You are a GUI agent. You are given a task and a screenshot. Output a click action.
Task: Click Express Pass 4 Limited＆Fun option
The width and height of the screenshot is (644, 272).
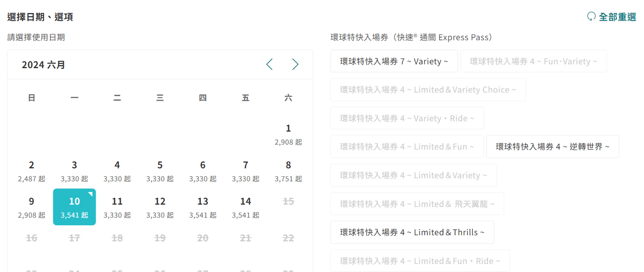(407, 147)
